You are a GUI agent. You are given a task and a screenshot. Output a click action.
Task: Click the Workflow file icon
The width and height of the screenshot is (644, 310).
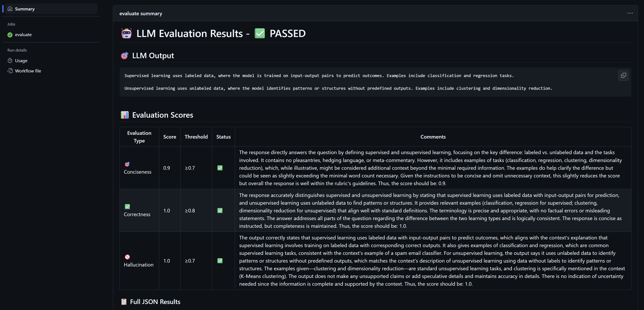click(x=10, y=71)
